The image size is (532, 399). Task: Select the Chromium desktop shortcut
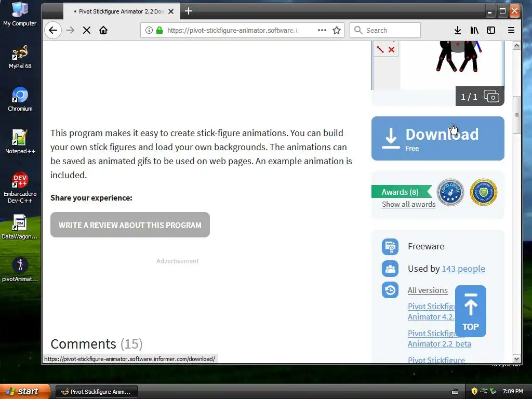pyautogui.click(x=20, y=99)
